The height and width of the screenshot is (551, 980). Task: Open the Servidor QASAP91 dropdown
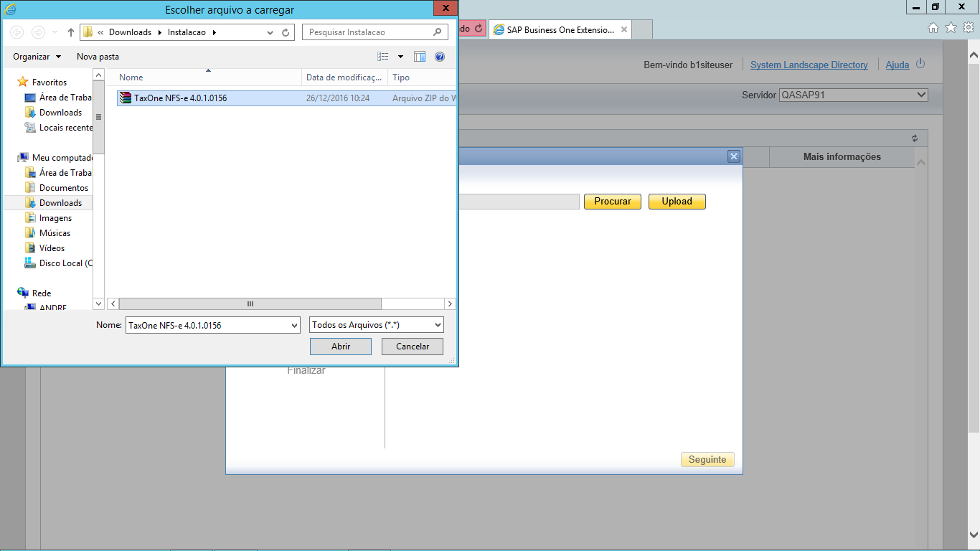click(854, 95)
